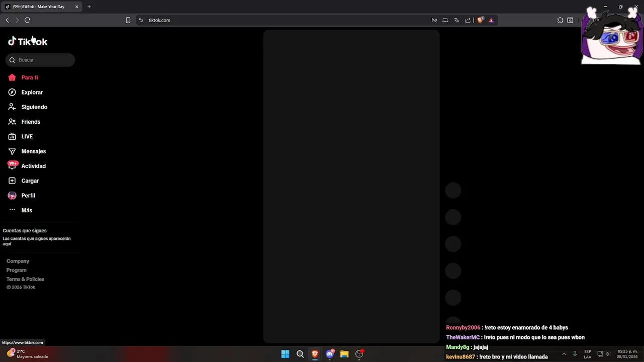Show hidden system tray icons

pyautogui.click(x=564, y=354)
